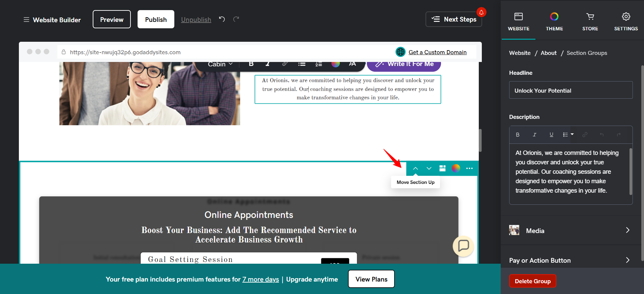Open the Cabin font dropdown

point(220,64)
